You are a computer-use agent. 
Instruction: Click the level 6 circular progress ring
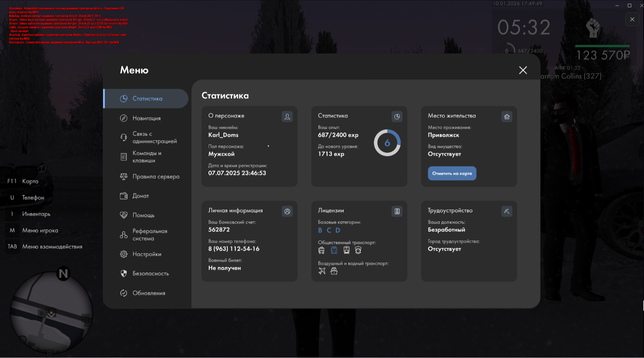tap(387, 143)
